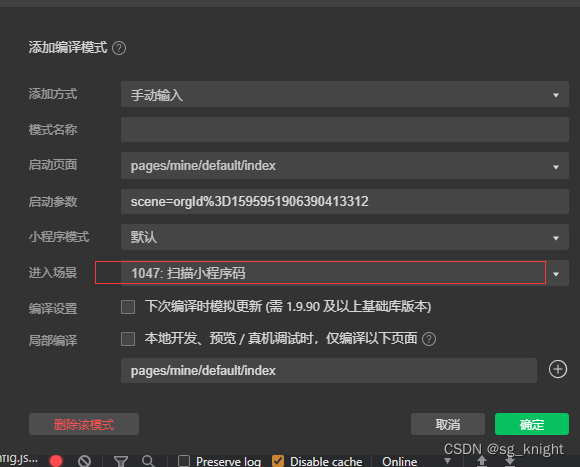Enable 局部编译 local development checkbox
The width and height of the screenshot is (580, 467).
[x=128, y=339]
